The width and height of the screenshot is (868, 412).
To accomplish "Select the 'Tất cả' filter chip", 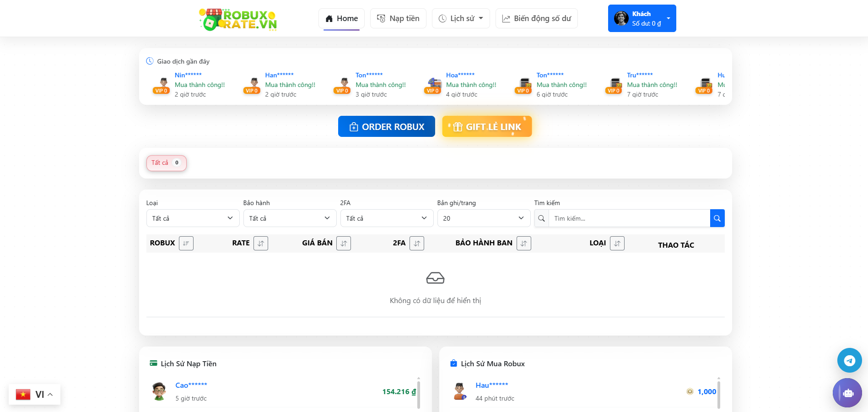I will click(x=166, y=163).
